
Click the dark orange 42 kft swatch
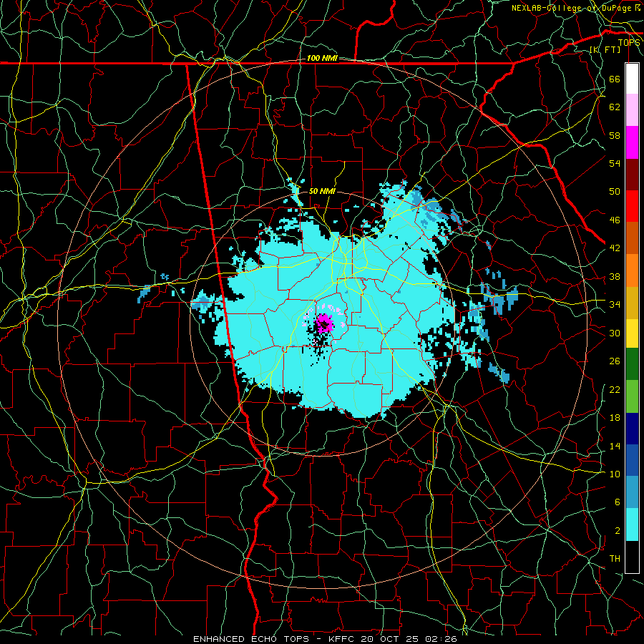(x=632, y=238)
